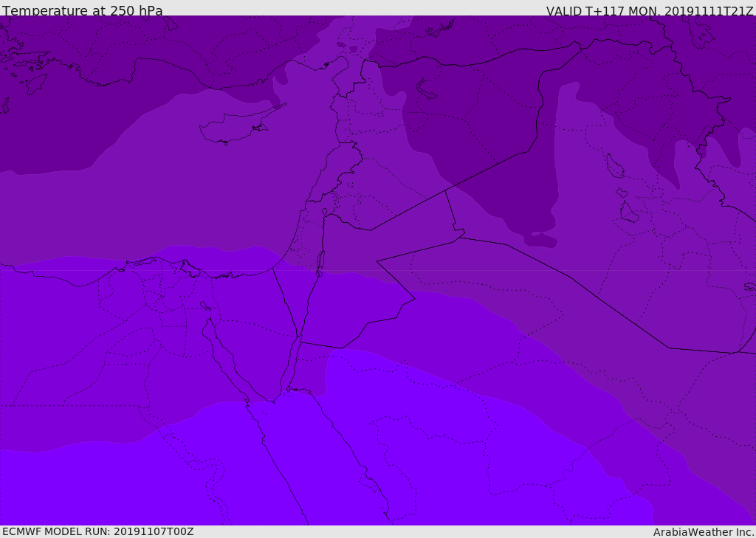Open the ArabiaWeather Inc. credit label
The height and width of the screenshot is (538, 756).
[x=703, y=532]
